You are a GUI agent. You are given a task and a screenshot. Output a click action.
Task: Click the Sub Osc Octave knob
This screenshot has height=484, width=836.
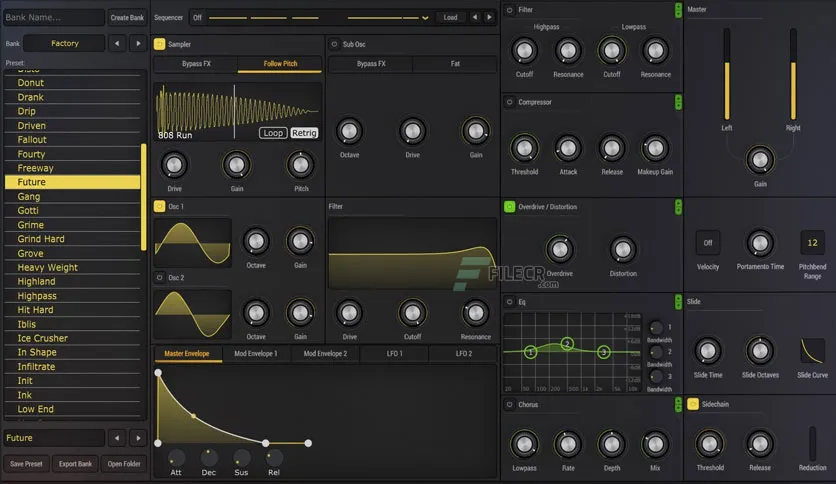tap(349, 131)
